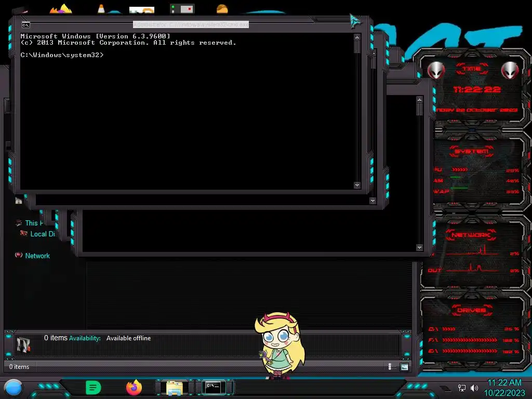The image size is (532, 399).
Task: Open the server-box desktop icon with red light
Action: 182,9
